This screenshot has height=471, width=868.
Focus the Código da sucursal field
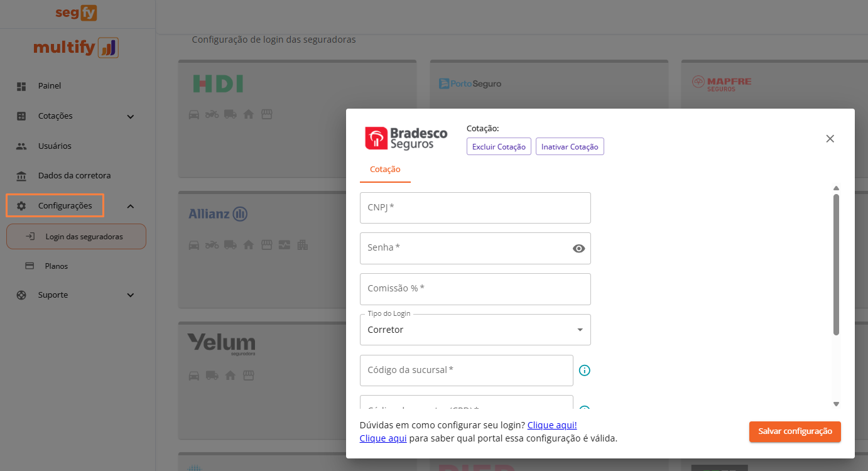point(467,371)
